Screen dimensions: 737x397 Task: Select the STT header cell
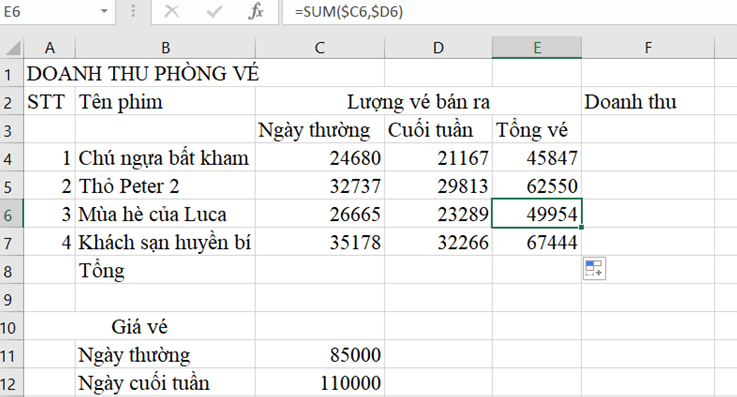[x=49, y=101]
